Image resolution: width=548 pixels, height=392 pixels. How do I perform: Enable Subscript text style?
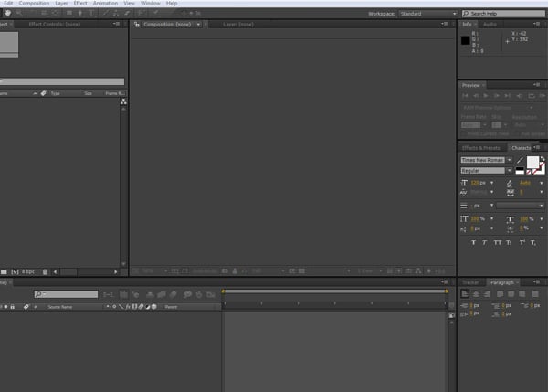click(533, 242)
